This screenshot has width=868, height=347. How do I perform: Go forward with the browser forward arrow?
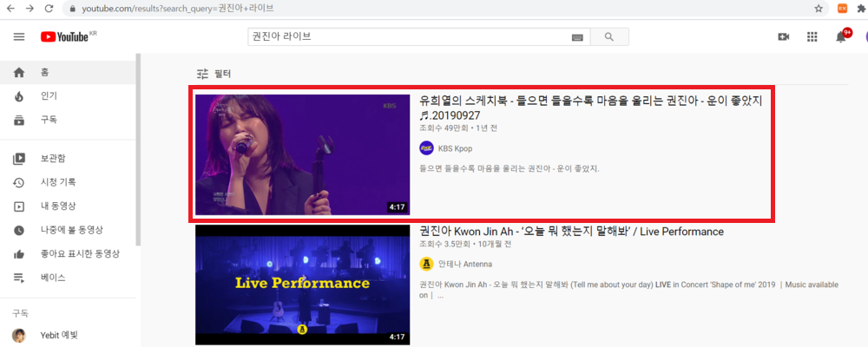coord(30,9)
